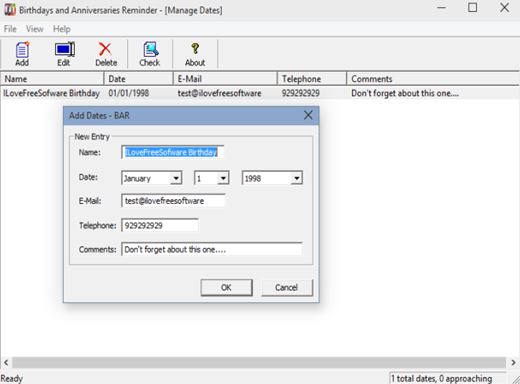The image size is (520, 384).
Task: Click the right scroll arrow
Action: 513,362
